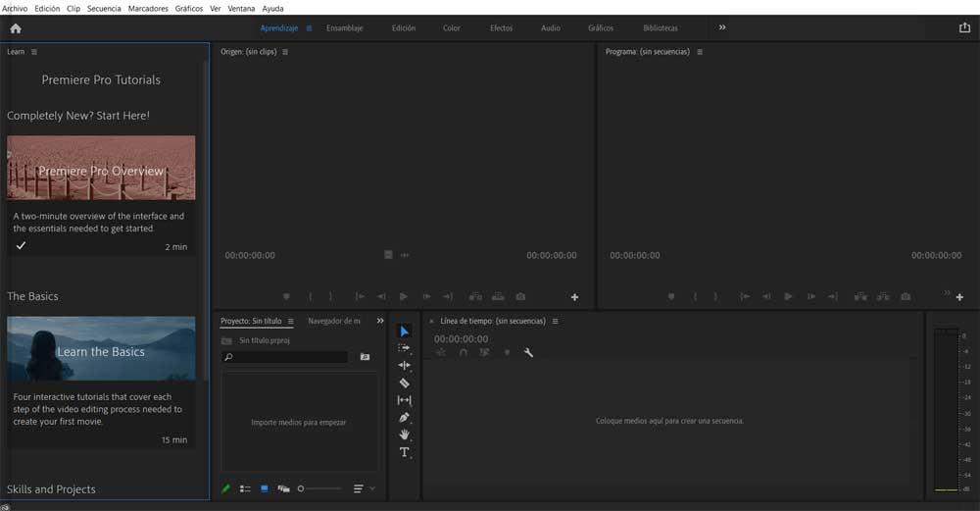Open Source monitor button editor plus
This screenshot has height=511, width=980.
pos(574,297)
